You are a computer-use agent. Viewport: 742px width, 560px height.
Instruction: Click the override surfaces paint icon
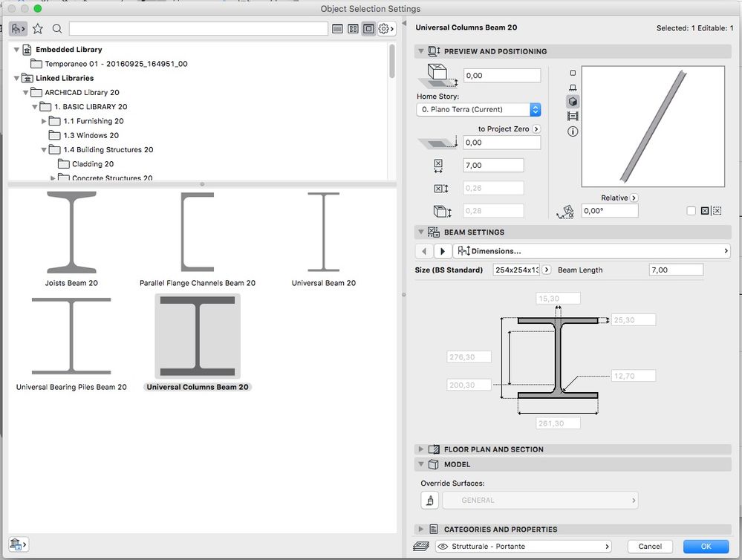430,500
